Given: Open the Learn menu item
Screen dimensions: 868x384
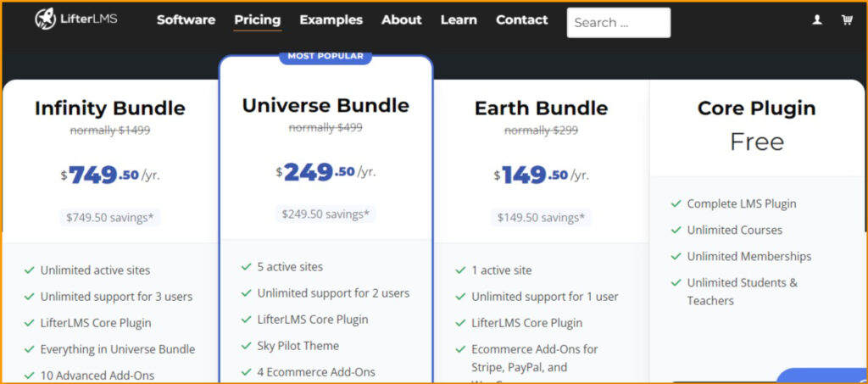Looking at the screenshot, I should (459, 19).
